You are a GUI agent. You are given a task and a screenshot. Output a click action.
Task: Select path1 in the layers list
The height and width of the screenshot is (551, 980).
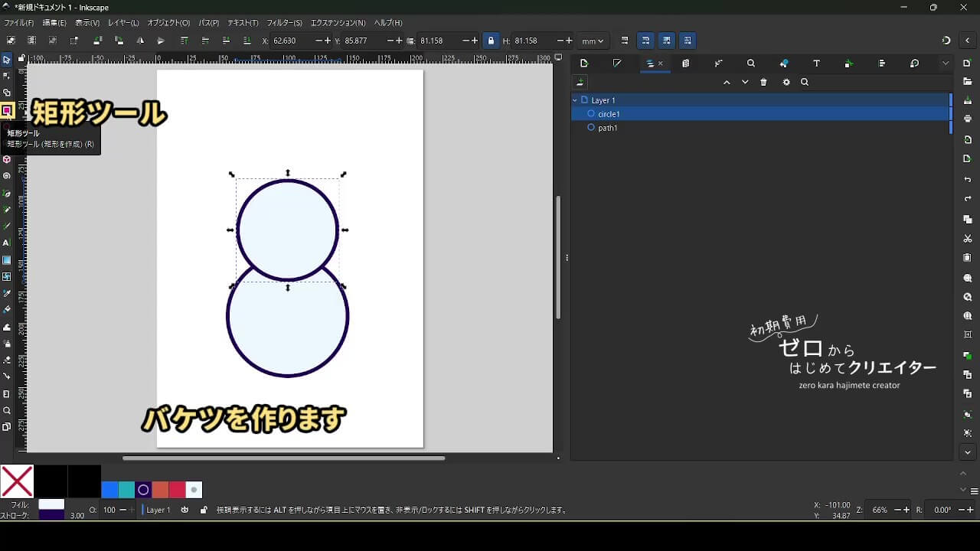coord(608,128)
